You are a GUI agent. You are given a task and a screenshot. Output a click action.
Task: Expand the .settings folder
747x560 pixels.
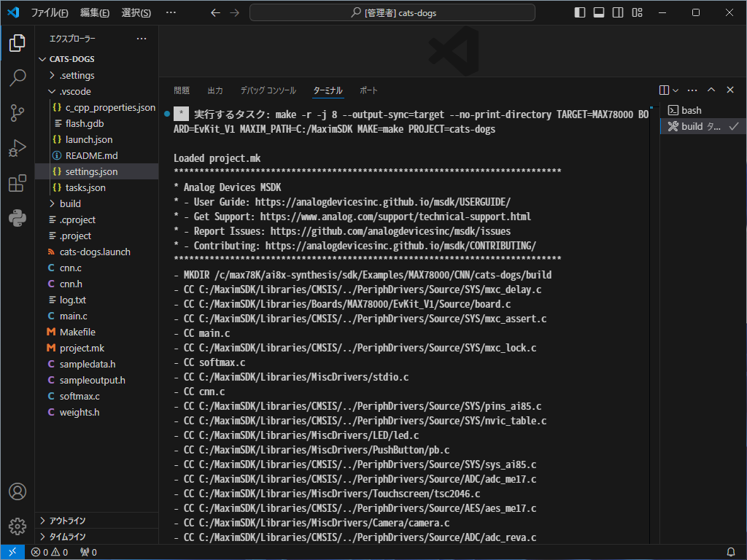[77, 75]
